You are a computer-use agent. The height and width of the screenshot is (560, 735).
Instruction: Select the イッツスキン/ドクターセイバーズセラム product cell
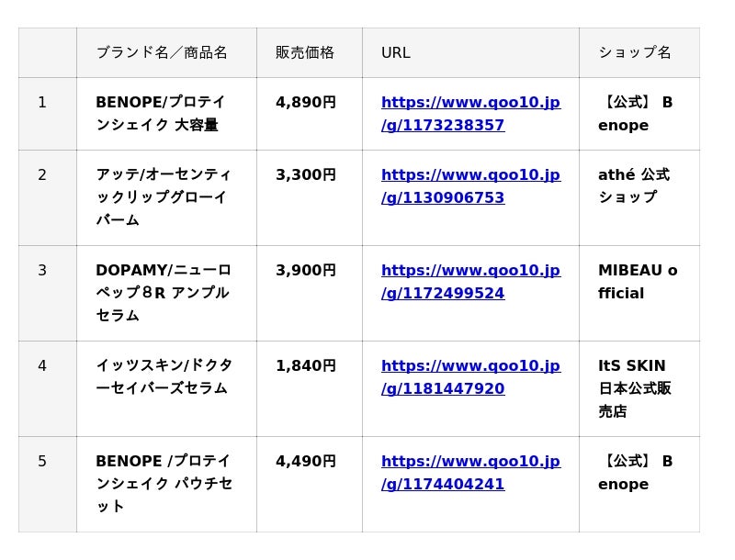click(164, 377)
